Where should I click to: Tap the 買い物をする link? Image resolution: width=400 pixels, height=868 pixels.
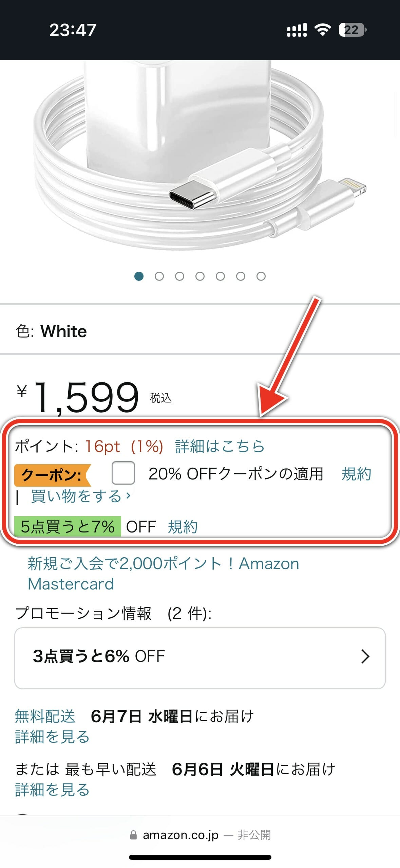tap(81, 496)
